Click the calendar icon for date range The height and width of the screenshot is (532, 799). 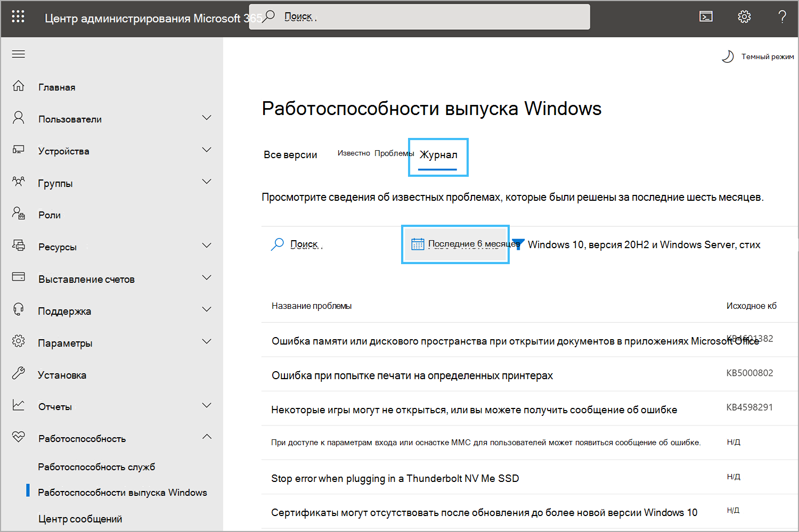[418, 244]
